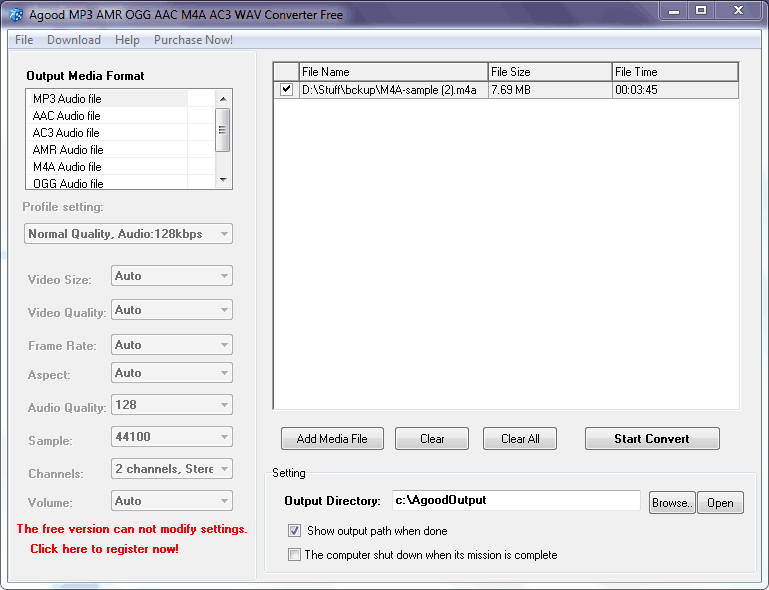Click the format list scrollbar thumb
The image size is (769, 590).
tap(223, 130)
